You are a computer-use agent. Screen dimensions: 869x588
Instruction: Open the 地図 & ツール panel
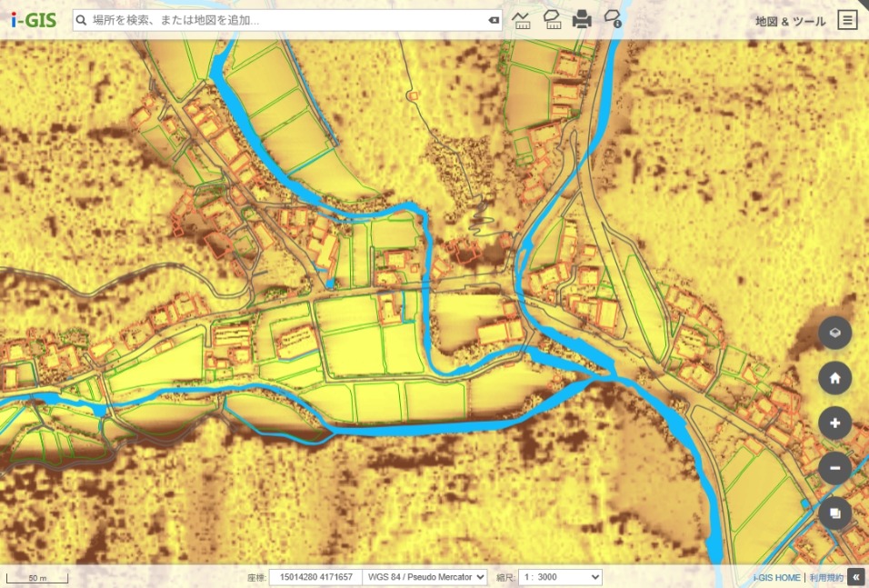[790, 20]
